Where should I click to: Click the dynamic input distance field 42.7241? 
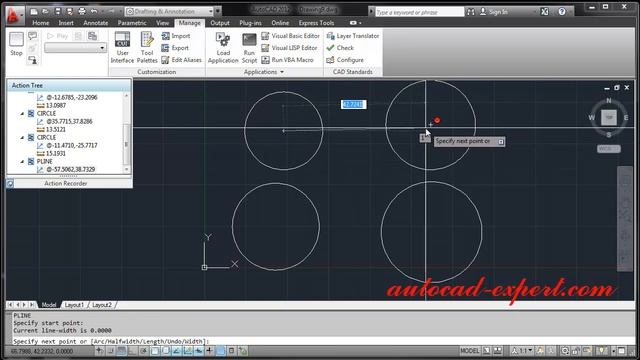[x=353, y=104]
